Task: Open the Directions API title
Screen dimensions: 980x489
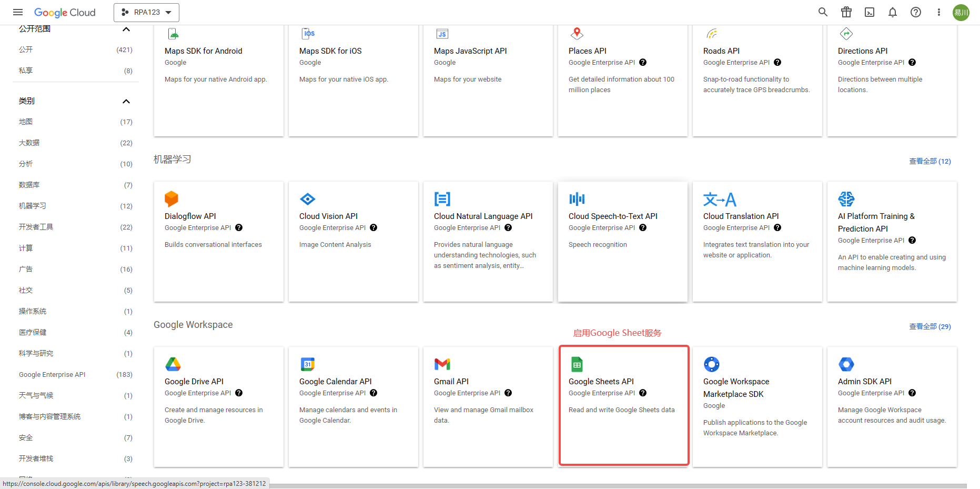Action: click(862, 51)
